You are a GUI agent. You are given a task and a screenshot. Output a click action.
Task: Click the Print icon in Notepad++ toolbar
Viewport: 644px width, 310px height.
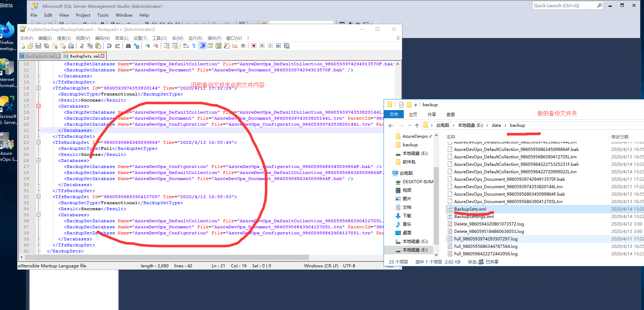(x=71, y=46)
